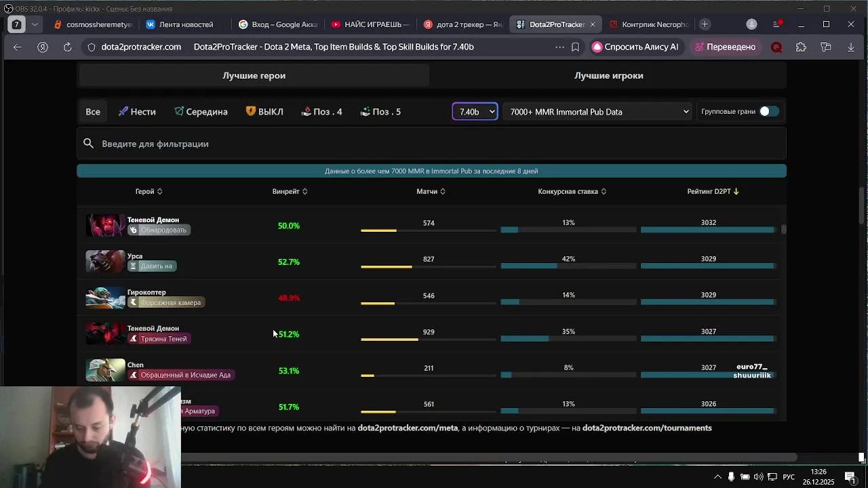Image resolution: width=868 pixels, height=488 pixels.
Task: Open new tab with plus button
Action: [705, 24]
